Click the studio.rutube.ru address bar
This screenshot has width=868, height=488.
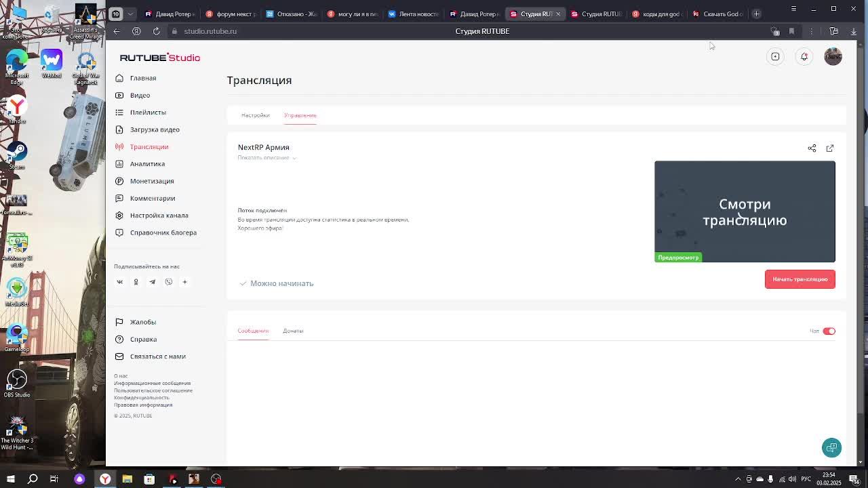tap(210, 31)
